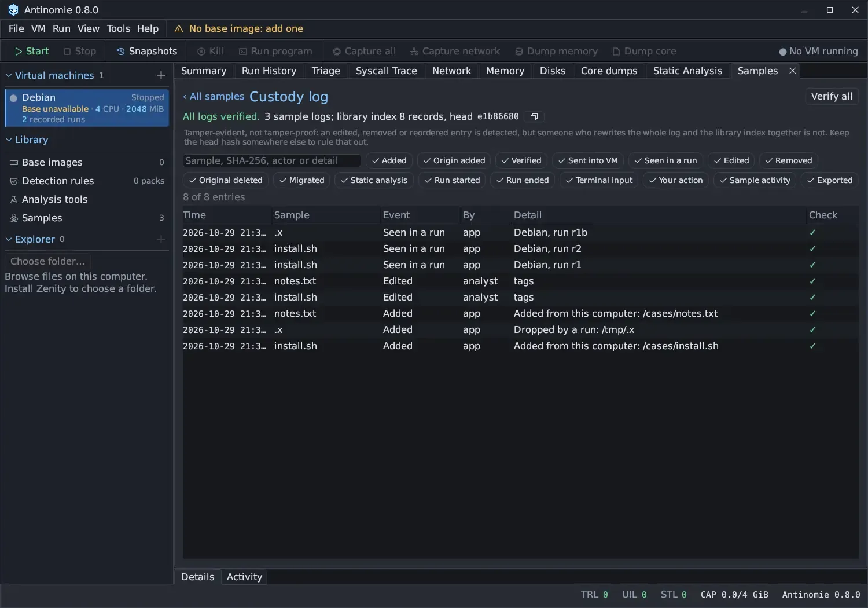Click the Kill toolbar button

pyautogui.click(x=211, y=51)
